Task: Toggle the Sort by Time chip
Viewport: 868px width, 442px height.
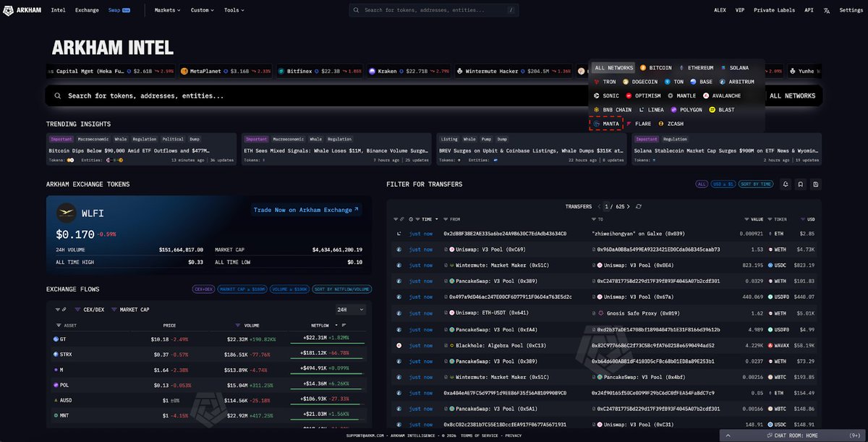Action: pos(757,184)
